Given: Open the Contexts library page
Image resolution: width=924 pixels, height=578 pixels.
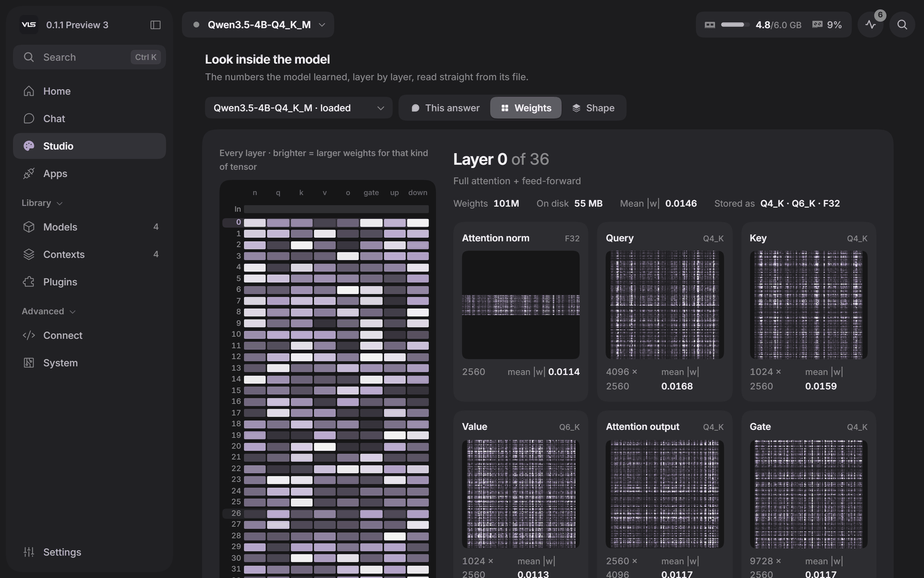Looking at the screenshot, I should (90, 254).
